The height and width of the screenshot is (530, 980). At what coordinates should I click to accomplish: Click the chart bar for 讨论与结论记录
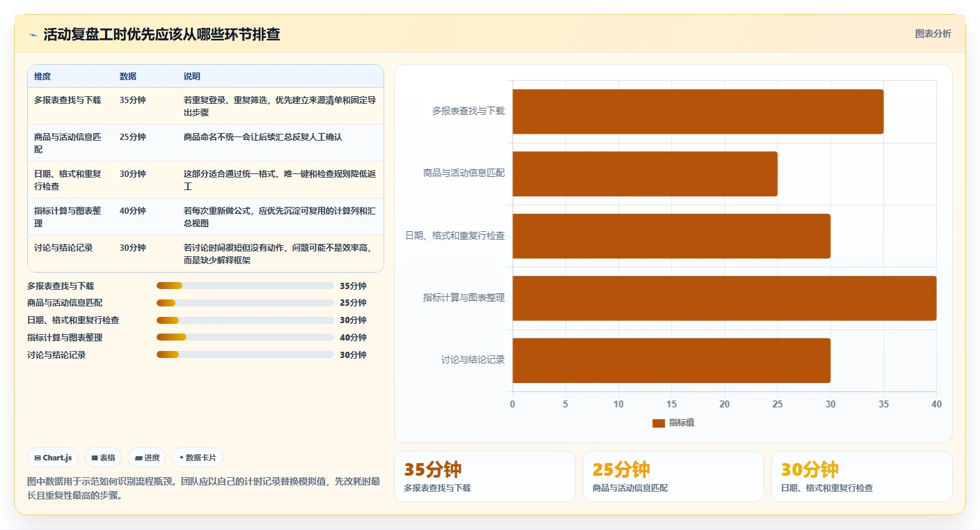(x=672, y=360)
